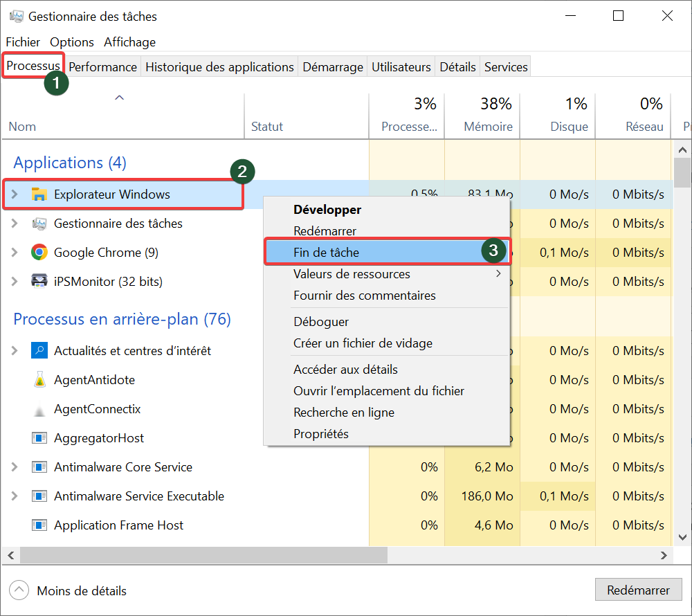
Task: Choose Propriétés in the context menu
Action: click(x=387, y=434)
